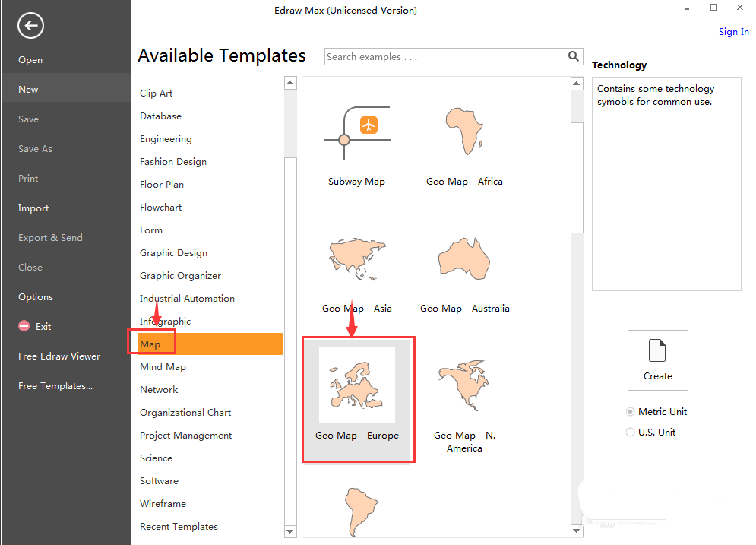Click Save As in the sidebar
The height and width of the screenshot is (545, 756).
click(x=35, y=148)
